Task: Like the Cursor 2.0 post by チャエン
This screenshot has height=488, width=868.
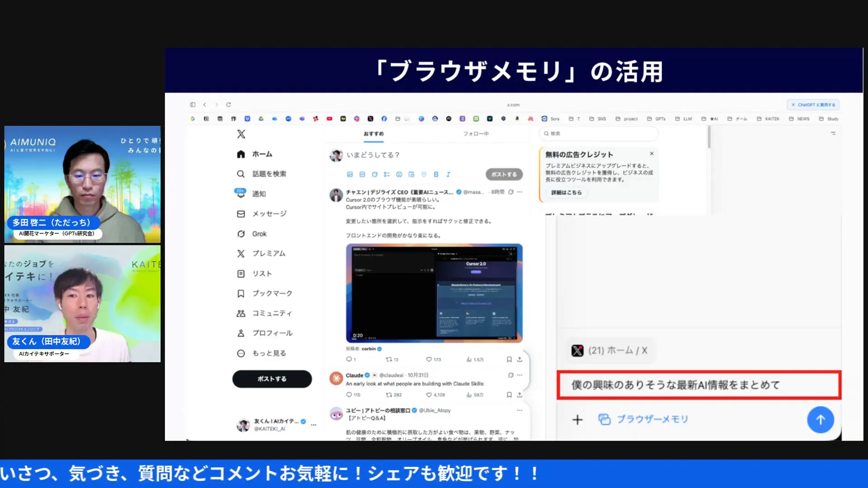Action: coord(429,359)
